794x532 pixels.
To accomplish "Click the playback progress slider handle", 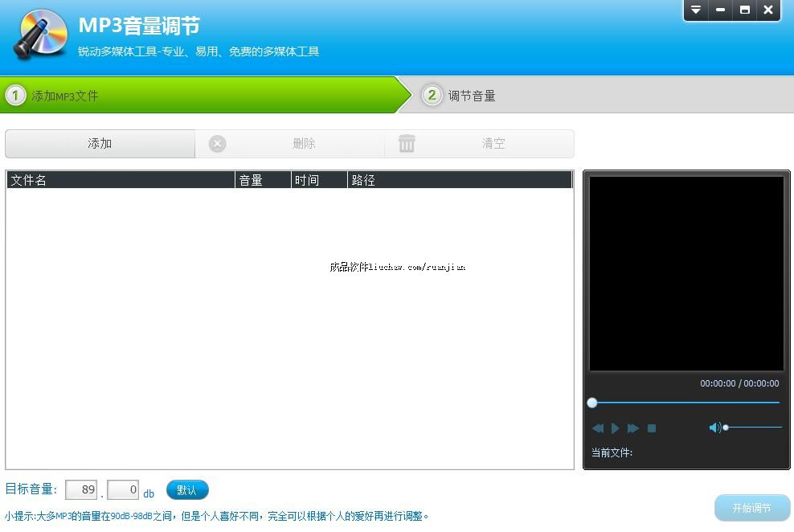I will click(592, 403).
